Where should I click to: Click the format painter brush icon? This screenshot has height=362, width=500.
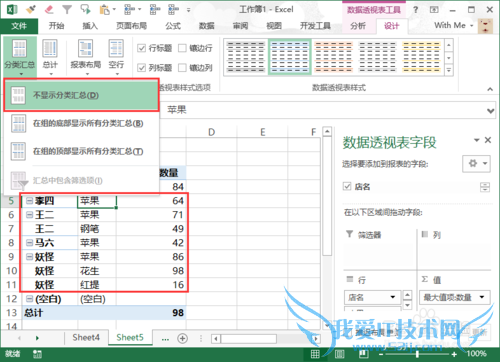coord(31,9)
